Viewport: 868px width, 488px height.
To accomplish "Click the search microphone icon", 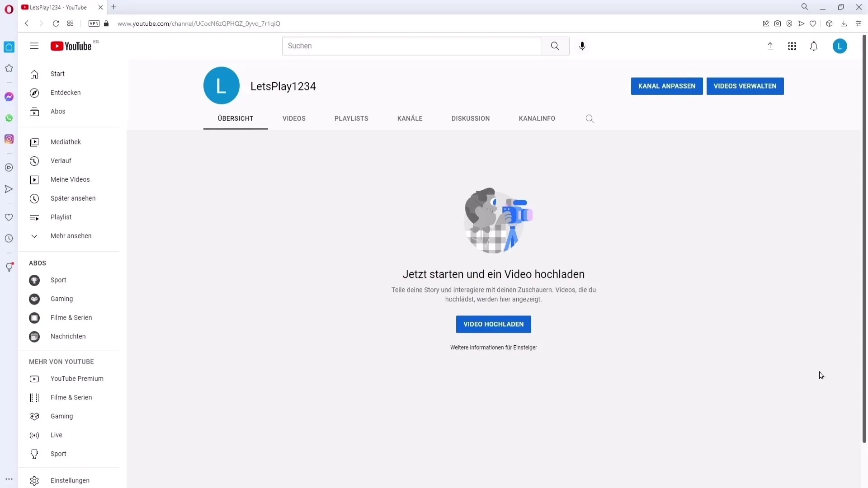I will click(582, 46).
